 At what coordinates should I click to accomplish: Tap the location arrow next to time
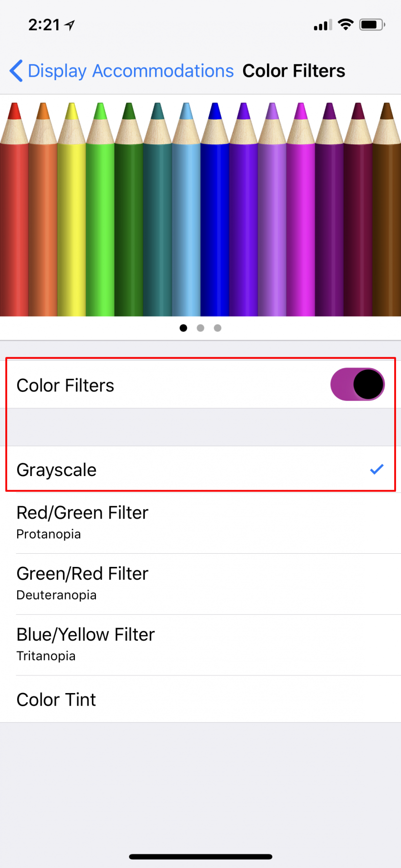pos(70,25)
